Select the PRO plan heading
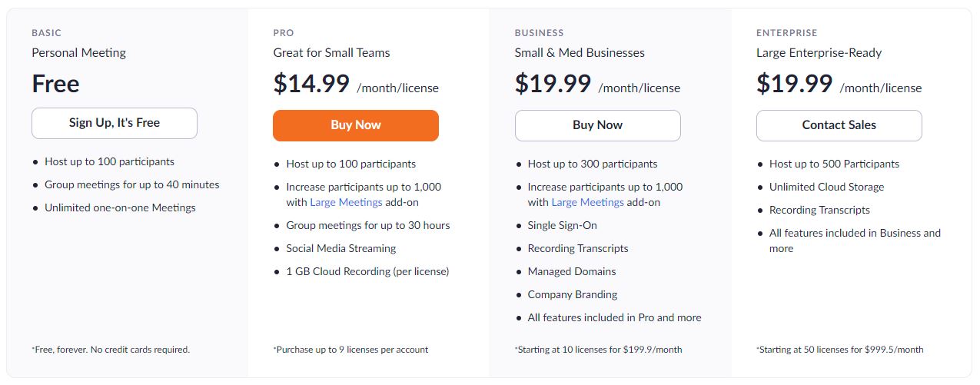The width and height of the screenshot is (980, 385). click(x=284, y=33)
